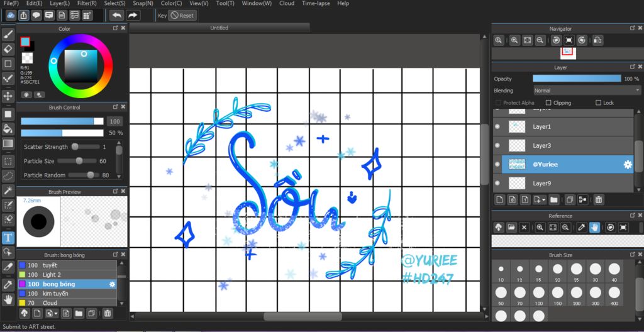The image size is (644, 332).
Task: Check the Protect Alpha checkbox
Action: [498, 102]
